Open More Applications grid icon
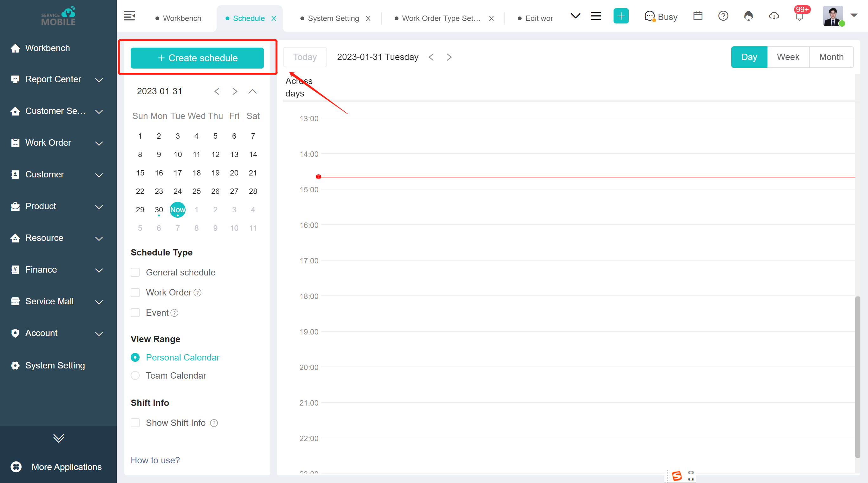This screenshot has width=868, height=483. (x=16, y=466)
